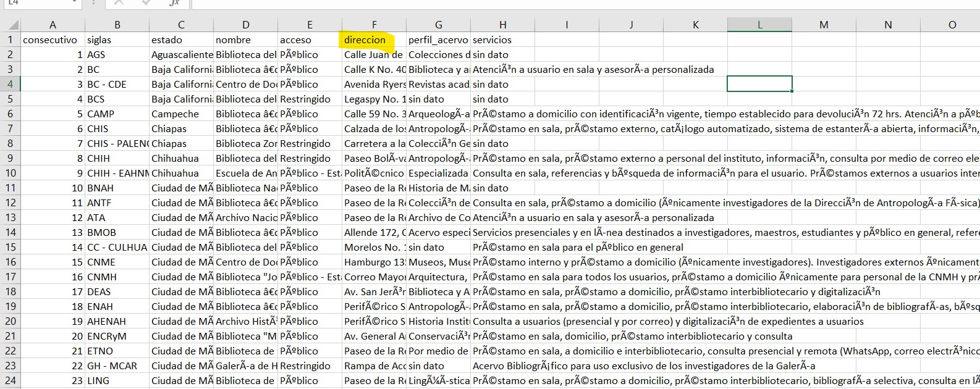Click the Enter checkmark icon in formula bar
Image resolution: width=980 pixels, height=389 pixels.
click(146, 3)
